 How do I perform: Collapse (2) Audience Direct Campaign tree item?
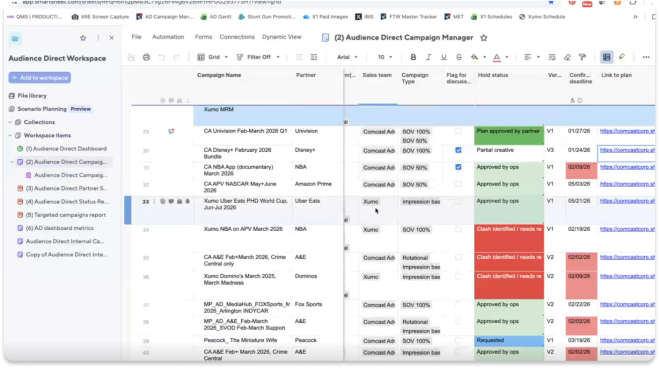coord(12,162)
